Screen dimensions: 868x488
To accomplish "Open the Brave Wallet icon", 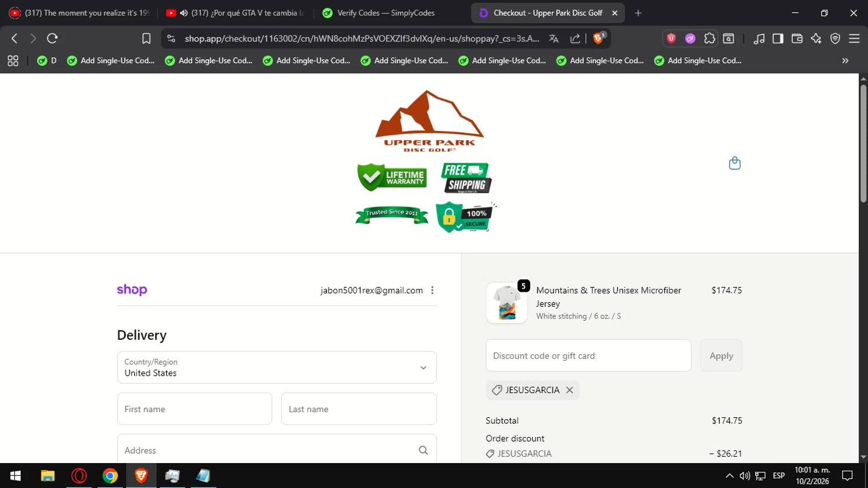I will [797, 38].
